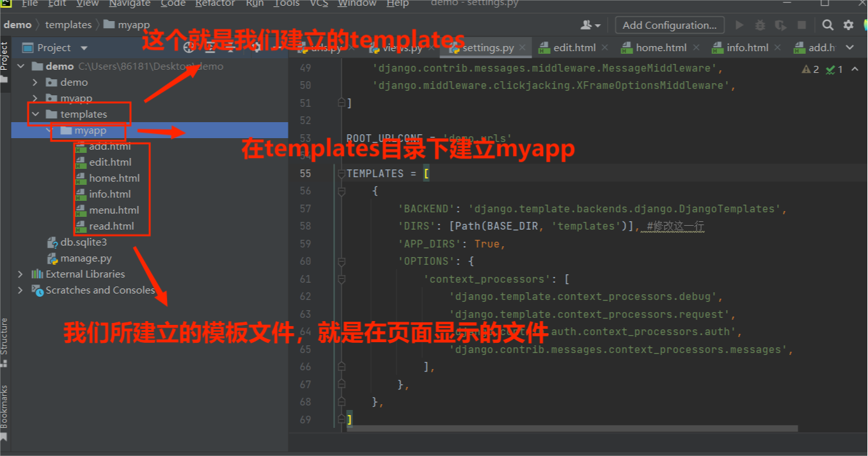Click Scratches and Consoles label

100,290
